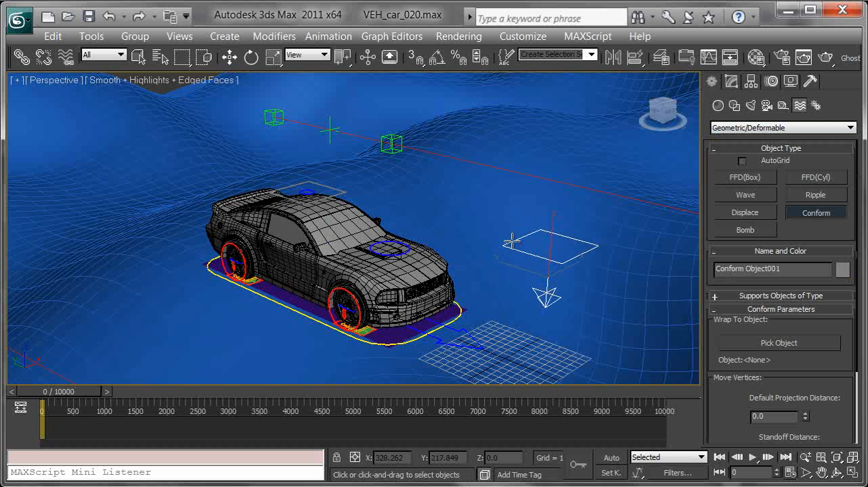Switch to Lights category in Create panel
The image size is (868, 487).
750,106
